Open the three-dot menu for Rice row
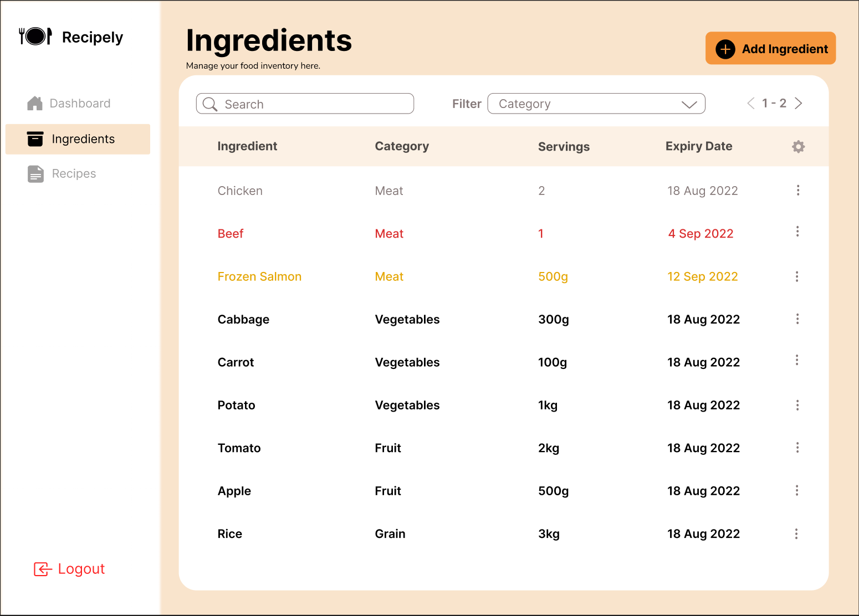Viewport: 859px width, 616px height. click(x=796, y=533)
